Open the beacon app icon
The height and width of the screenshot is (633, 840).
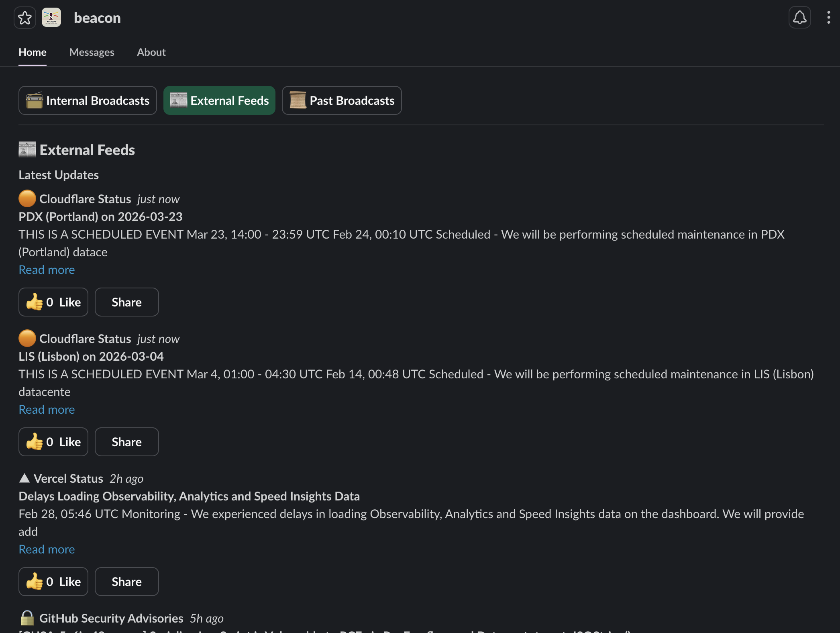tap(51, 18)
